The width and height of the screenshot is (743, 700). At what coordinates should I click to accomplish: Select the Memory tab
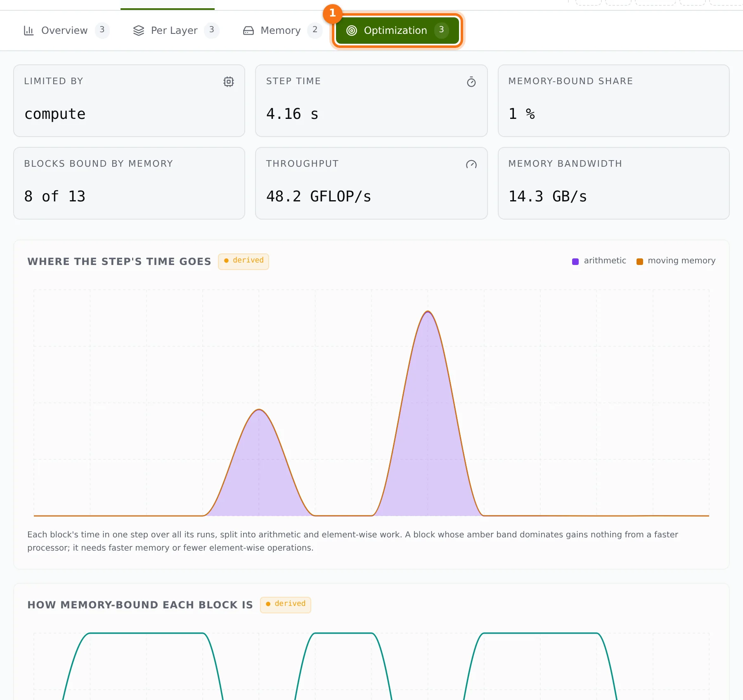[282, 30]
